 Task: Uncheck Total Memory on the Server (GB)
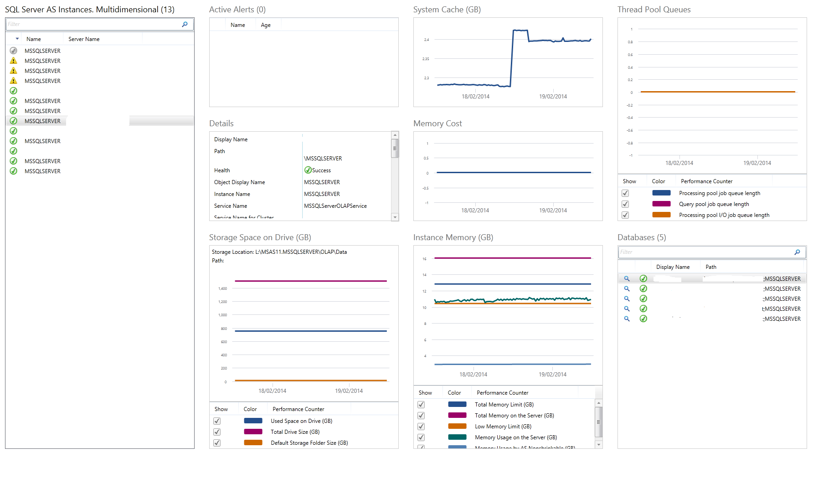click(x=421, y=416)
